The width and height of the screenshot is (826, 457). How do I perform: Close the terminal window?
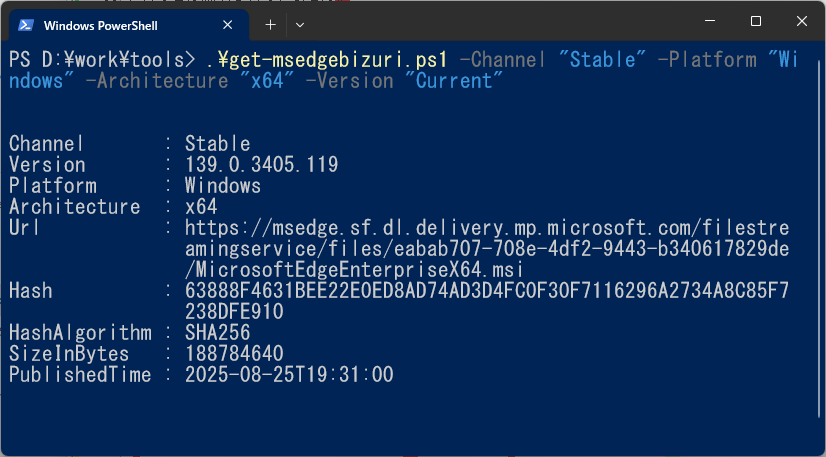(801, 21)
